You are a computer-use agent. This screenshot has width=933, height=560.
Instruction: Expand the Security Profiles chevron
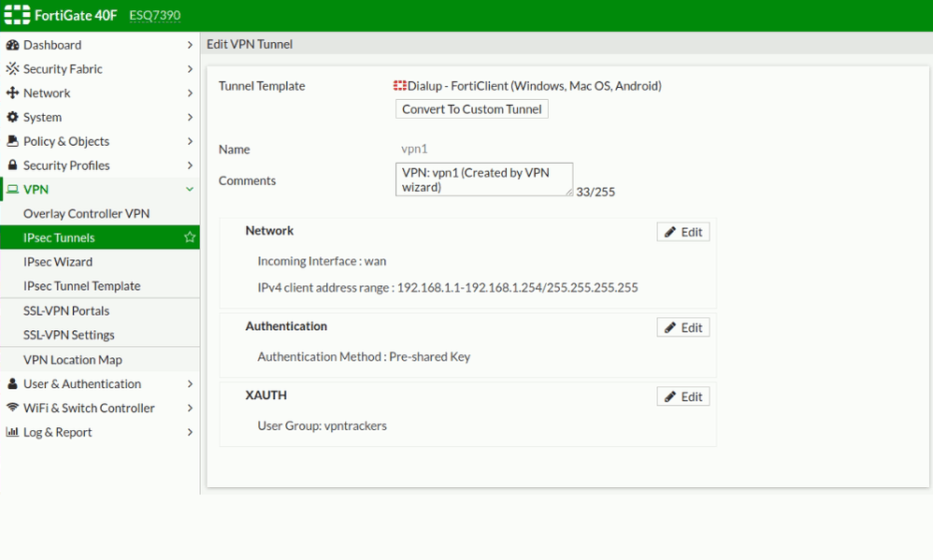(x=190, y=165)
